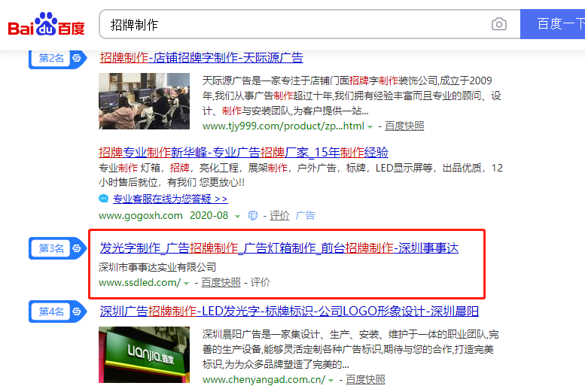Open camera image search icon
The image size is (585, 392).
[499, 24]
